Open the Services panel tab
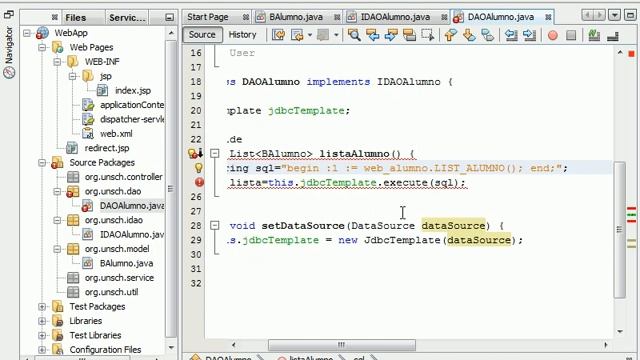Image resolution: width=640 pixels, height=360 pixels. [x=127, y=18]
